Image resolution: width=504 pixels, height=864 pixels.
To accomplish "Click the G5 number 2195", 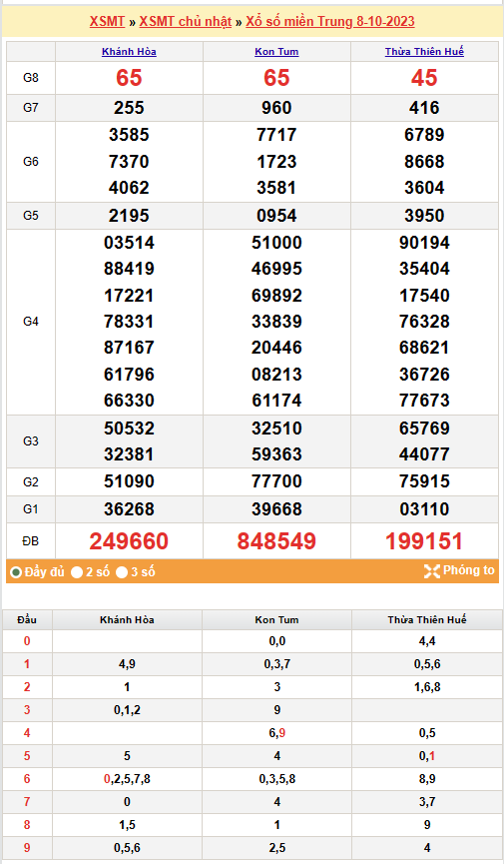I will click(129, 216).
